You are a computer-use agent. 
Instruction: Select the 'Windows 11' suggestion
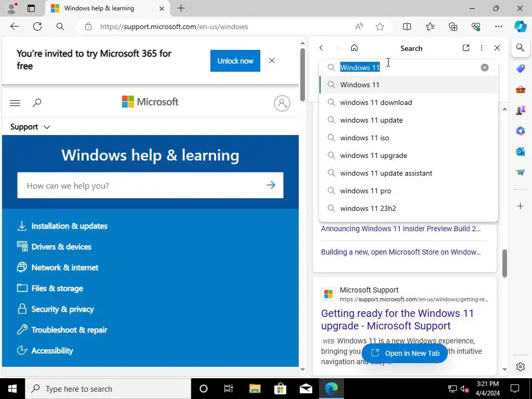point(408,85)
